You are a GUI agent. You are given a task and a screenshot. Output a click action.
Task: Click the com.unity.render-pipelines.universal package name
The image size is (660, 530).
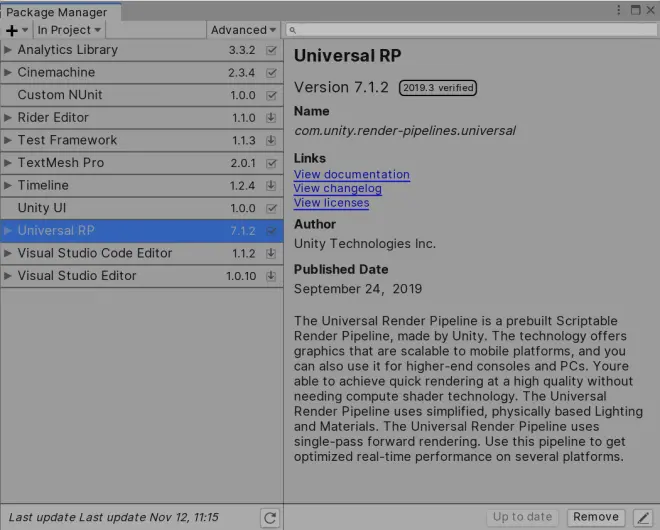405,131
